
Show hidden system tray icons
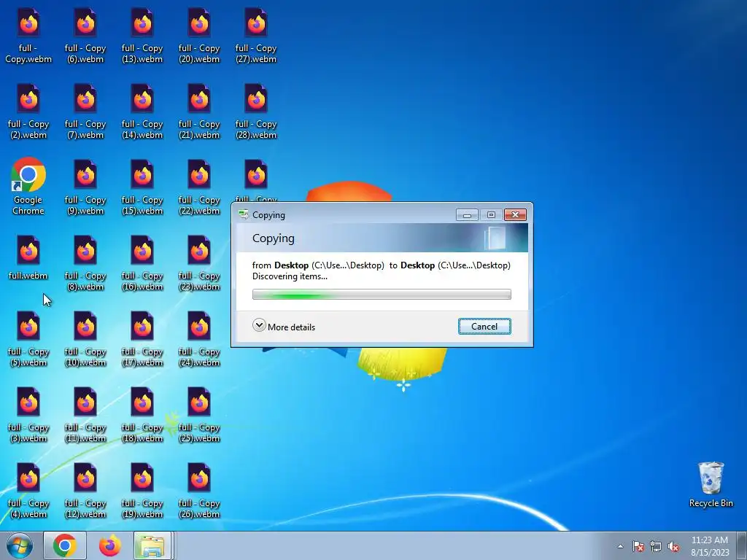click(x=620, y=546)
